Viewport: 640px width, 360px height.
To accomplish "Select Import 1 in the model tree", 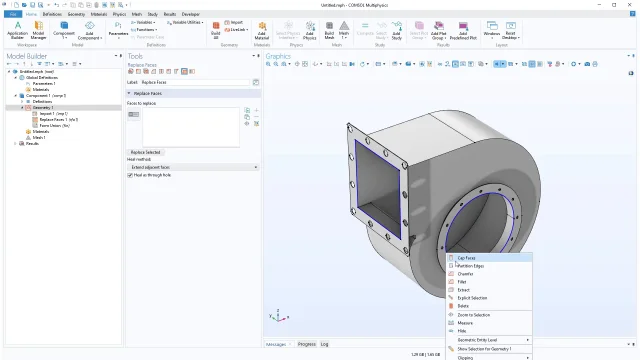I will click(53, 113).
